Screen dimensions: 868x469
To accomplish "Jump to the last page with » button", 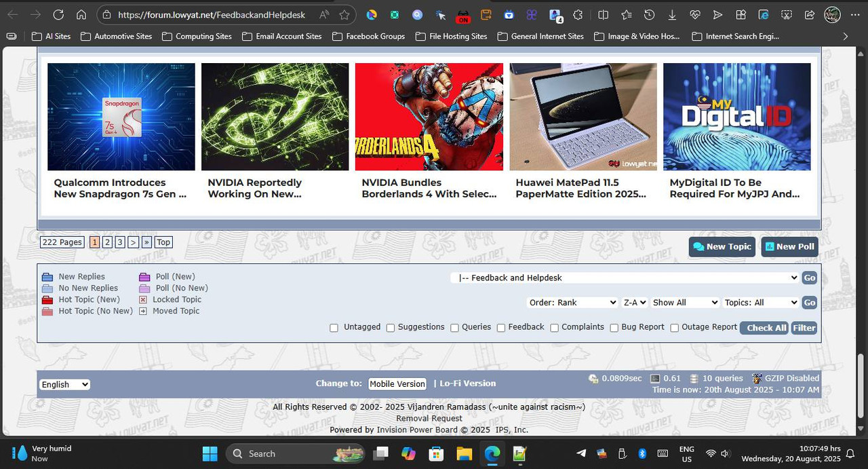I will tap(146, 242).
